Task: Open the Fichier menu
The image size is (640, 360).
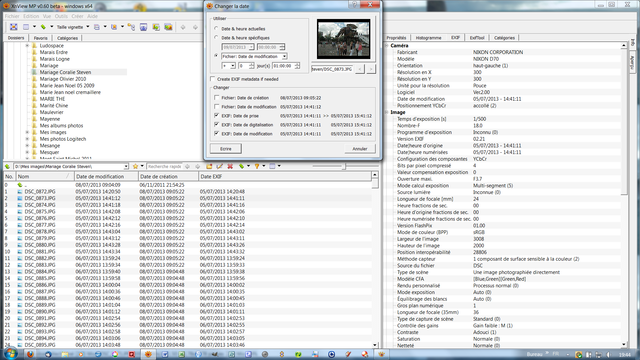Action: point(12,16)
